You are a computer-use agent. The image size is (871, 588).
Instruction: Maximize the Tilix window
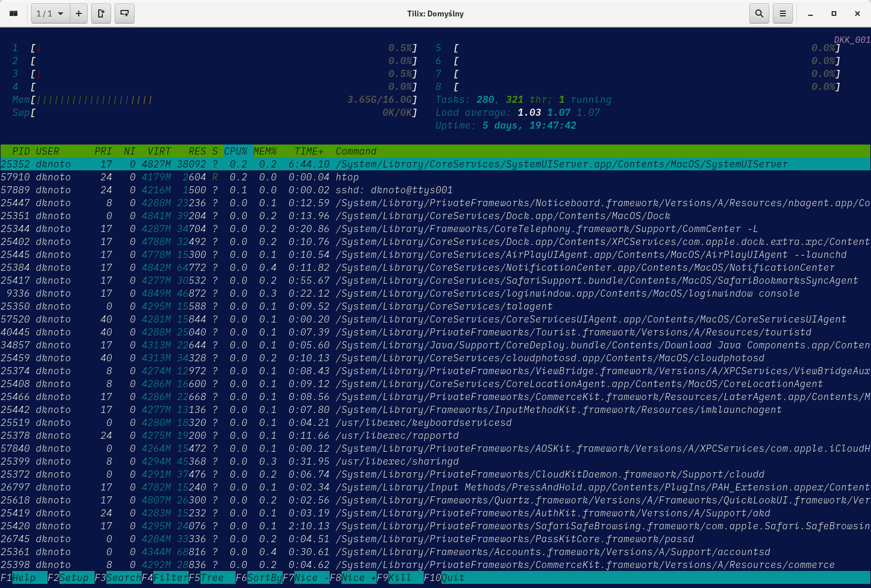pos(834,14)
